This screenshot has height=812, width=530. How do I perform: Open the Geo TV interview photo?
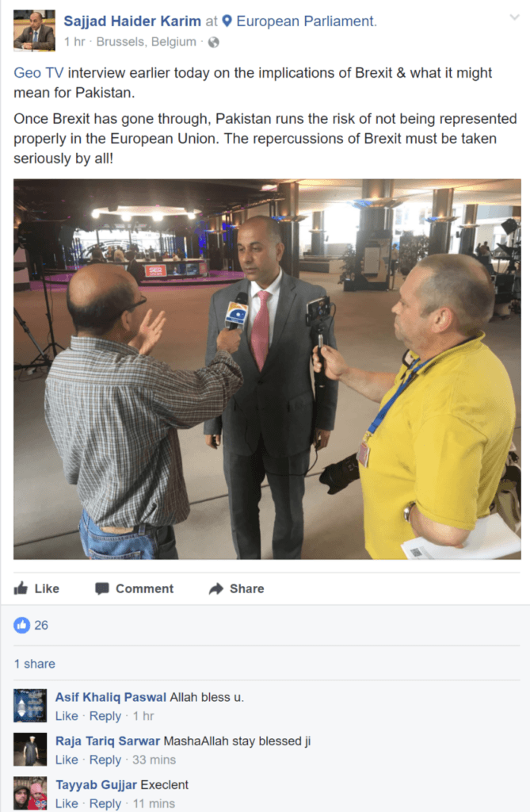(267, 370)
